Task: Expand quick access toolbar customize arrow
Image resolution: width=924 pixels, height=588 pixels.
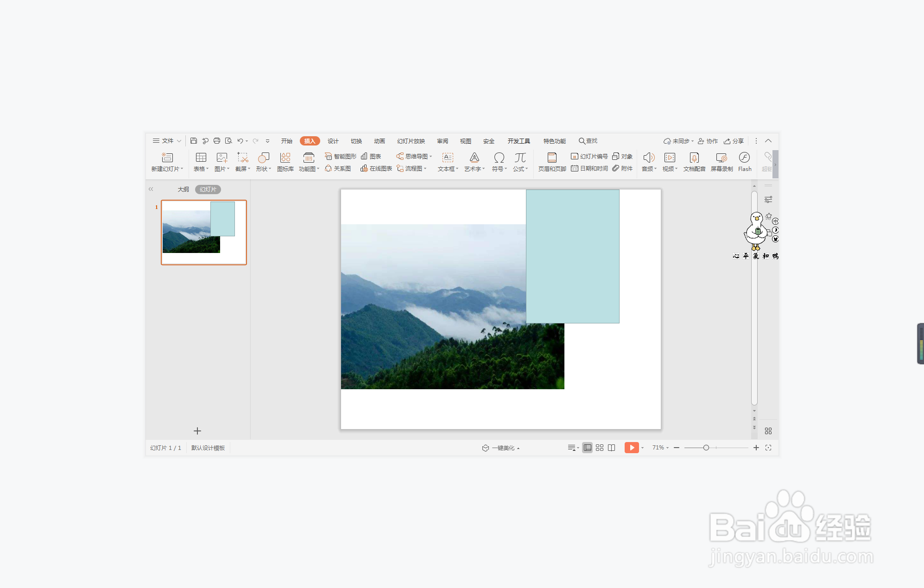Action: coord(267,141)
